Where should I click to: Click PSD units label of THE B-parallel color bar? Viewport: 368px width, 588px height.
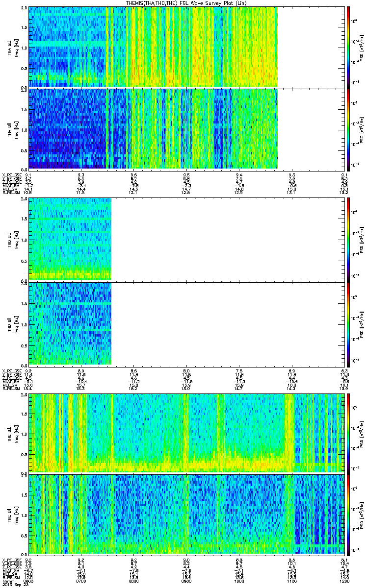point(363,514)
